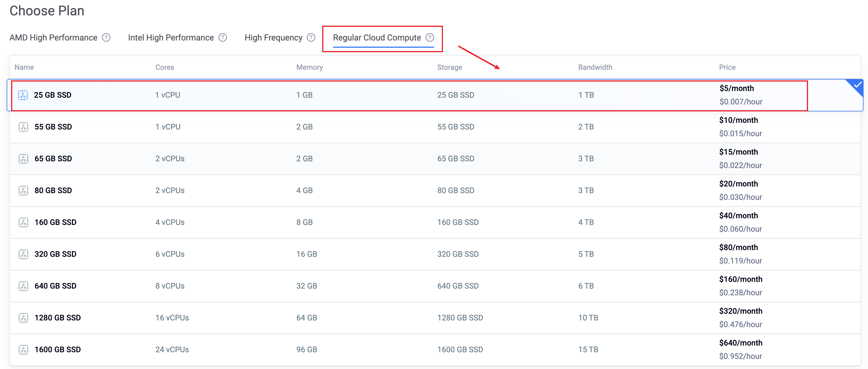Click the Bandwidth column header
Image resolution: width=868 pixels, height=369 pixels.
(x=595, y=67)
